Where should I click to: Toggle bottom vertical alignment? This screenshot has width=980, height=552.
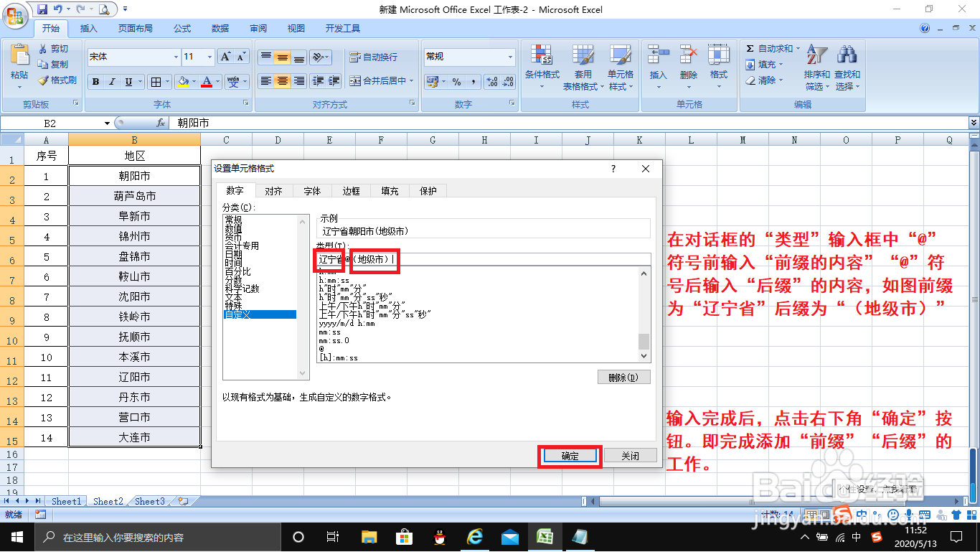point(299,57)
